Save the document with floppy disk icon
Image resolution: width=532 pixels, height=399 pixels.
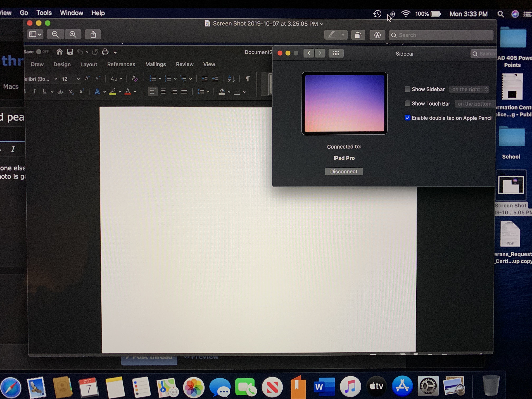pos(70,52)
